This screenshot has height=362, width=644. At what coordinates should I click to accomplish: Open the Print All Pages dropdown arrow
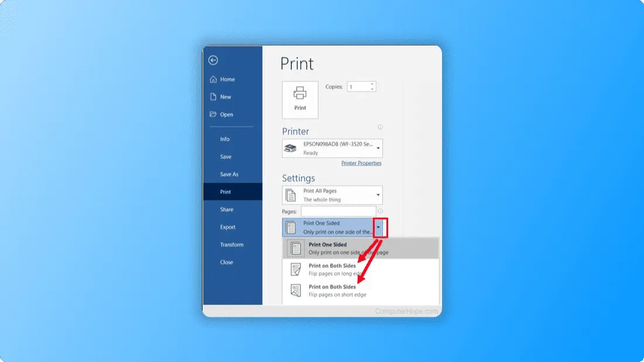pos(378,195)
